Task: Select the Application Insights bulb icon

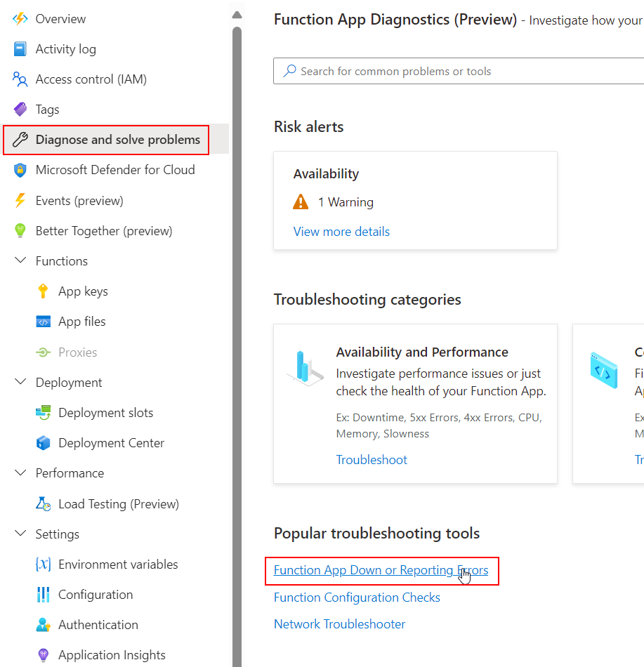Action: [43, 654]
